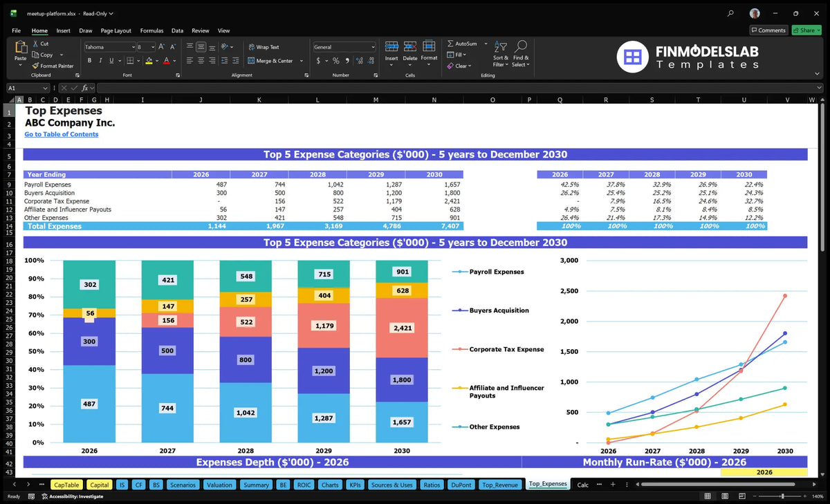Click the green Share button

[806, 30]
